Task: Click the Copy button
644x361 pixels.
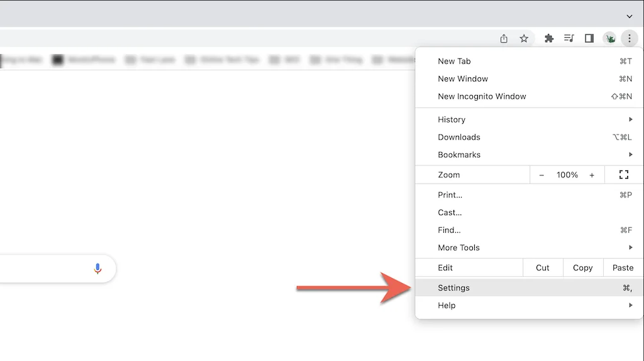Action: coord(582,268)
